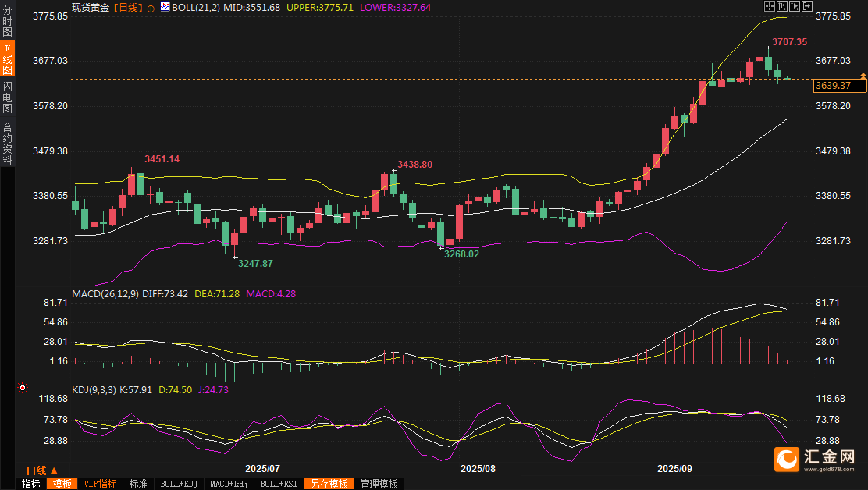Open the 合约资料 sidebar tab

coord(7,144)
